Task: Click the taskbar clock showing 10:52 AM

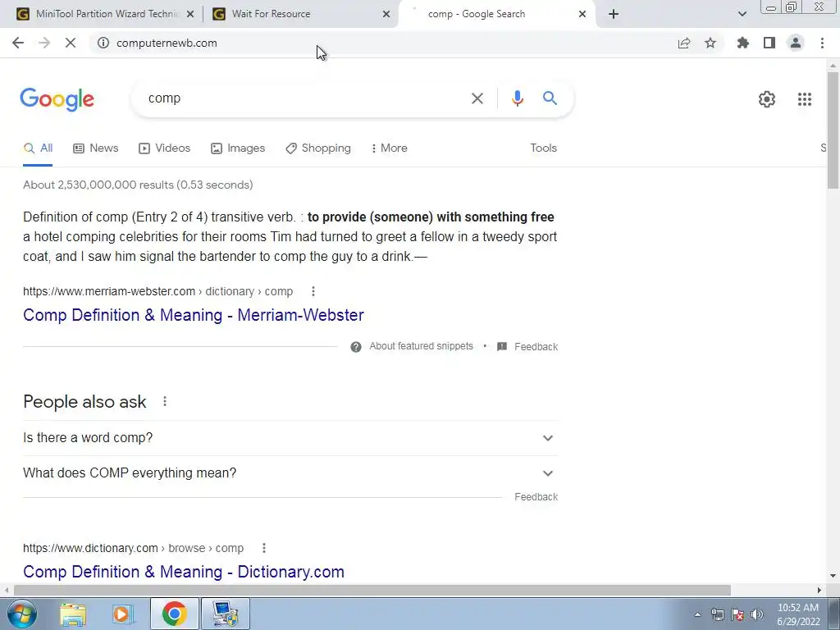Action: 798,614
